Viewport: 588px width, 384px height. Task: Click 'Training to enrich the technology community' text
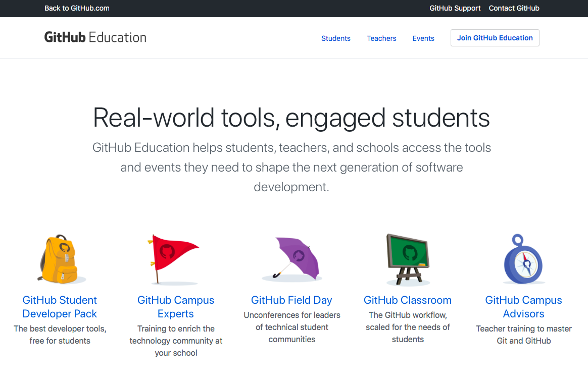(x=176, y=341)
